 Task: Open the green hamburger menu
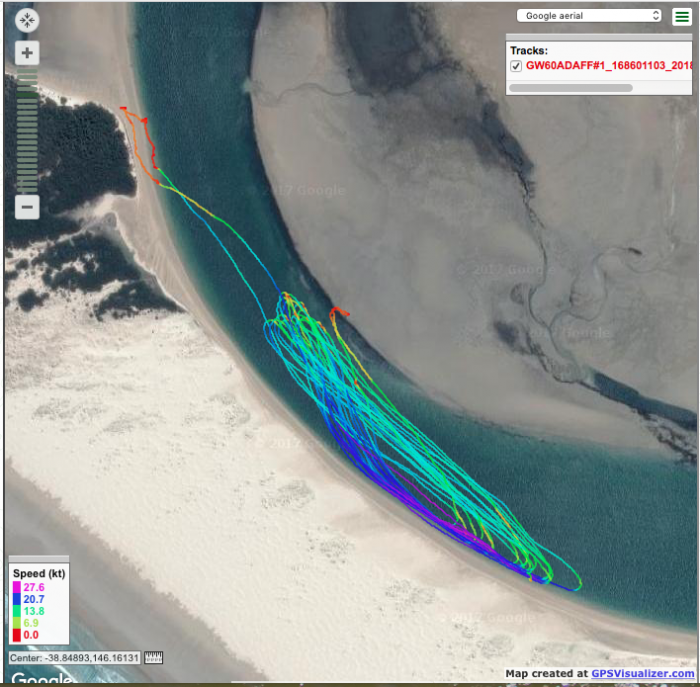[680, 15]
